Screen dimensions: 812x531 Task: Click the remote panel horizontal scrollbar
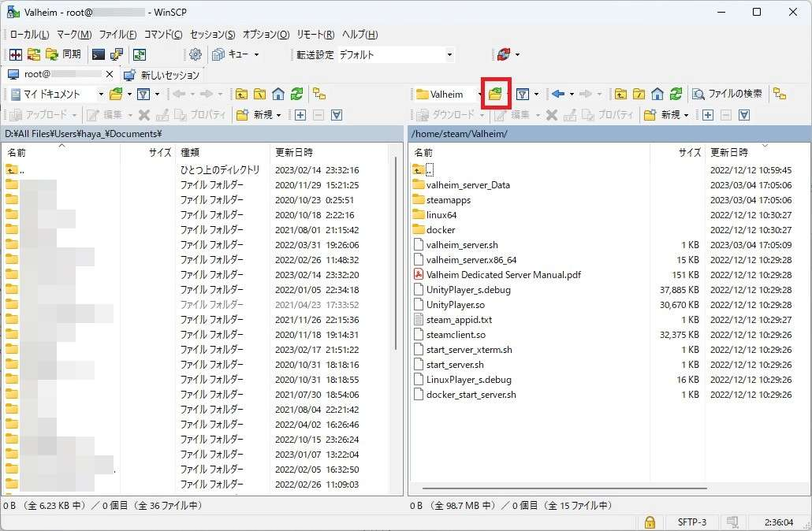564,488
